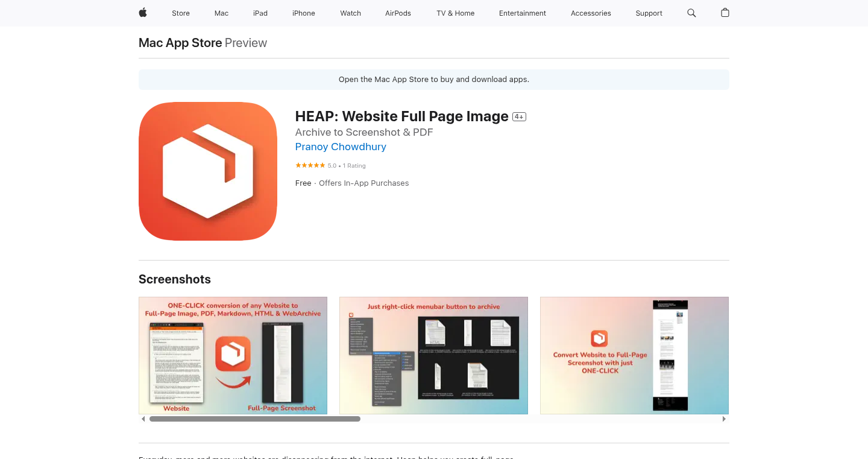Click the Open the Mac App Store banner text

[x=434, y=80]
